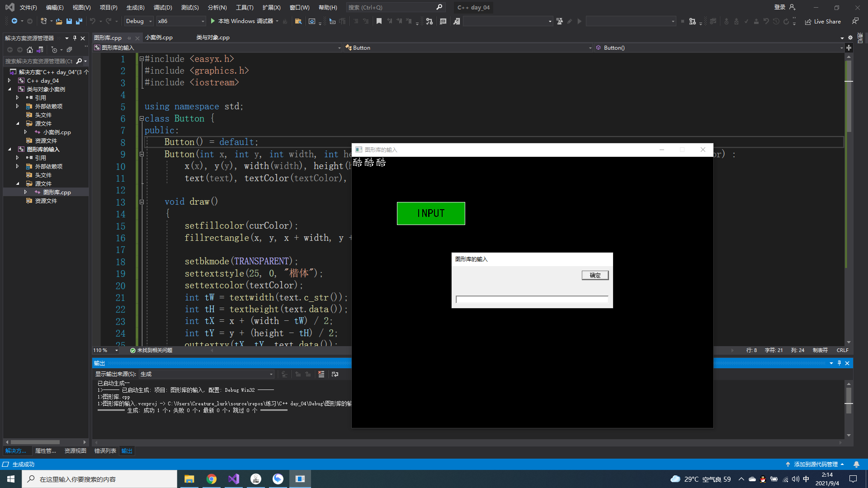Toggle word wrap in the Output panel

pyautogui.click(x=335, y=374)
